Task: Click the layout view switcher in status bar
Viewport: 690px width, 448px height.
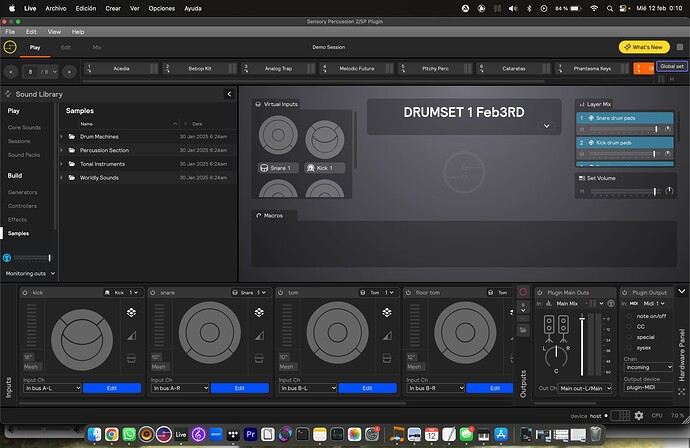Action: point(620,415)
